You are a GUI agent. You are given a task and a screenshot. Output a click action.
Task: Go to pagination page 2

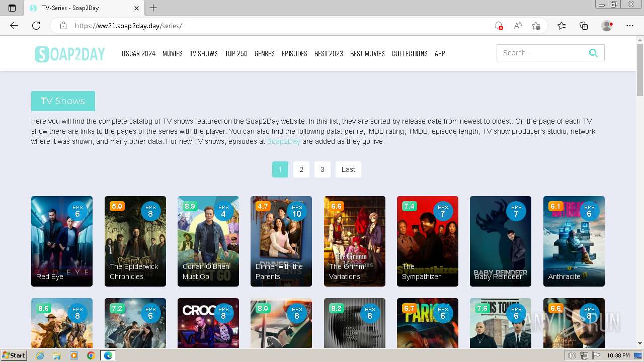point(301,169)
